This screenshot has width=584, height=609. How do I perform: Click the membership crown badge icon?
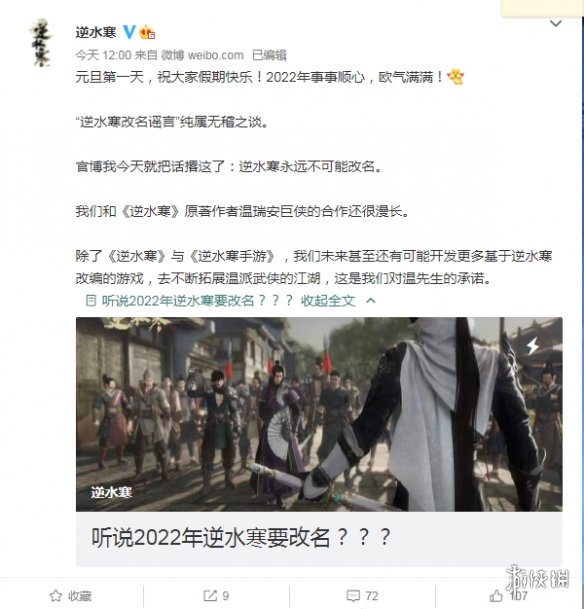point(147,32)
